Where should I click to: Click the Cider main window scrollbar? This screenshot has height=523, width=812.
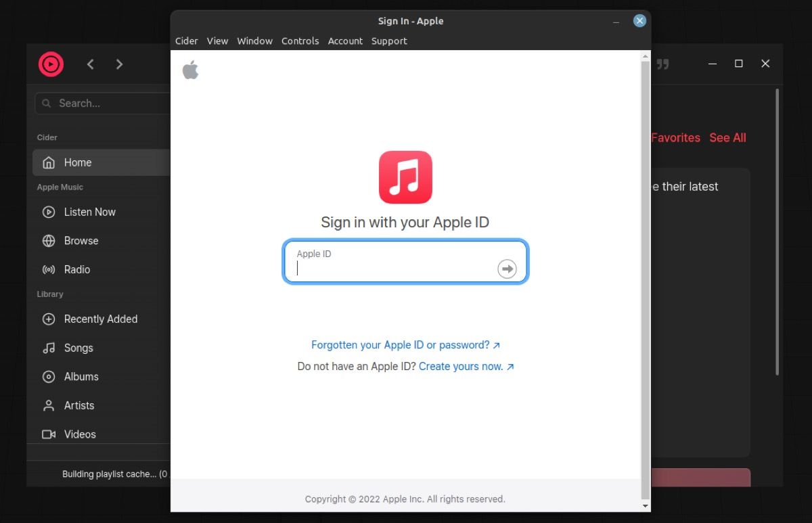point(777,231)
